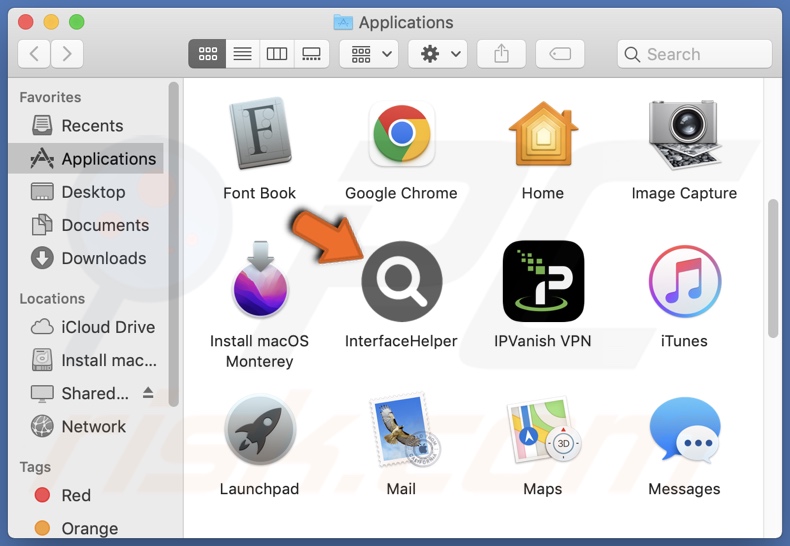
Task: Select the IPVanish VPN app icon
Action: (x=543, y=281)
